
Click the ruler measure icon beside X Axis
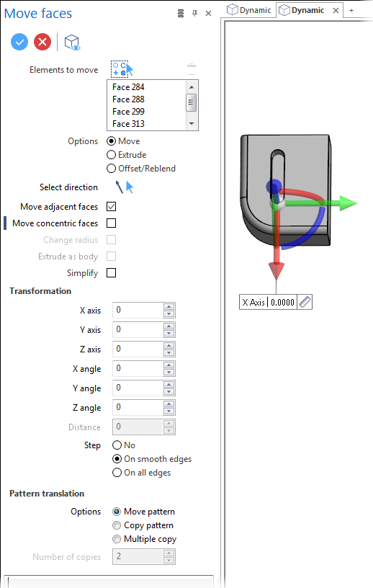coord(305,302)
